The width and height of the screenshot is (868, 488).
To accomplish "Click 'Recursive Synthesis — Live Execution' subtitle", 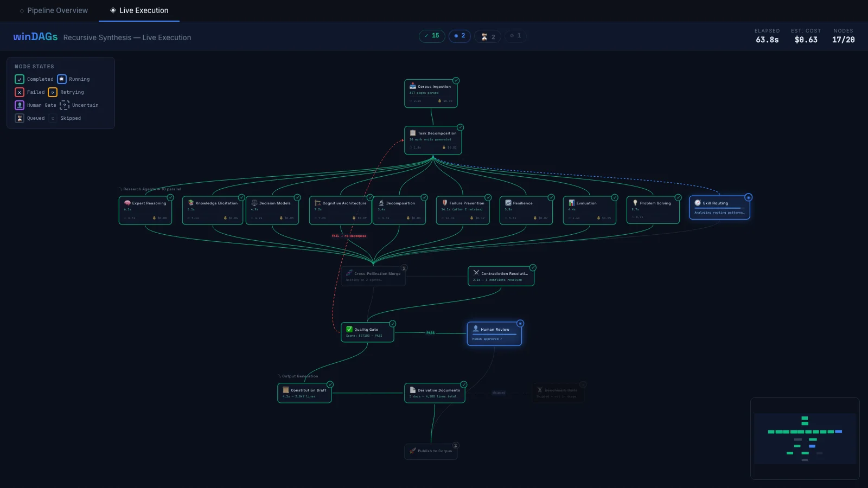I will [127, 37].
